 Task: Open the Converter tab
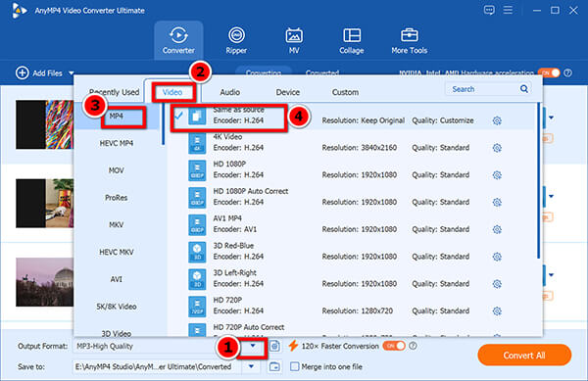[x=178, y=40]
